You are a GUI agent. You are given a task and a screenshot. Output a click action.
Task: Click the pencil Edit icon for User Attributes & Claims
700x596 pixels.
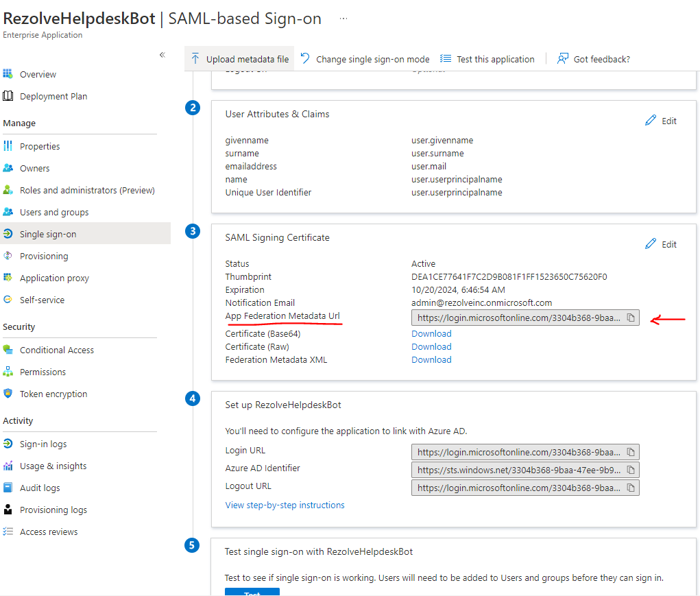click(651, 121)
